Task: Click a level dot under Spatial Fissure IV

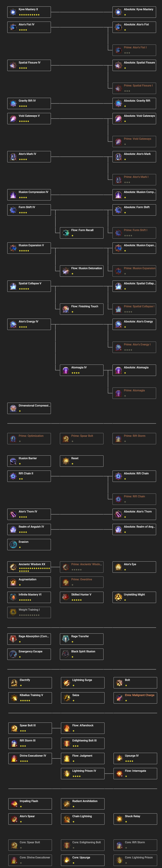Action: tap(20, 68)
